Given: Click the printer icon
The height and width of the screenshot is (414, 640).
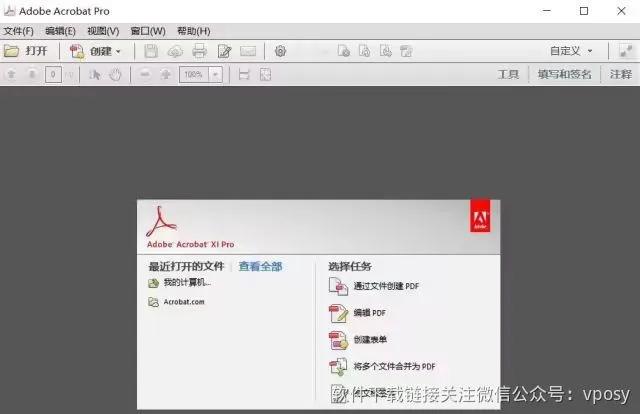Looking at the screenshot, I should [x=200, y=51].
